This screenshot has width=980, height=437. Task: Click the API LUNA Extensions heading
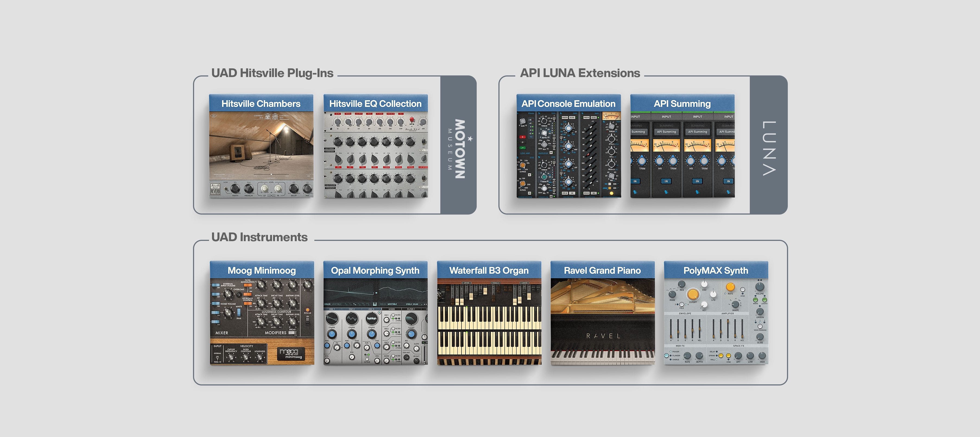[x=580, y=73]
